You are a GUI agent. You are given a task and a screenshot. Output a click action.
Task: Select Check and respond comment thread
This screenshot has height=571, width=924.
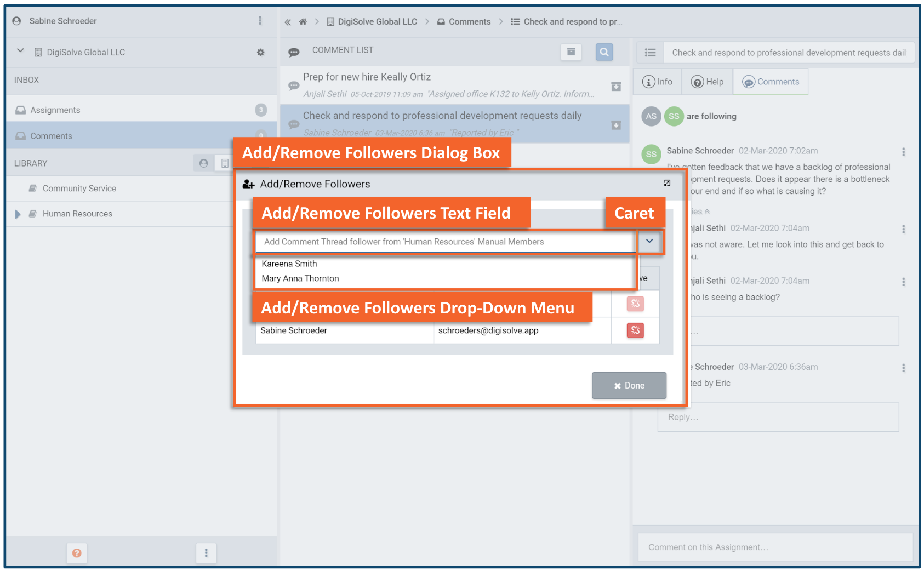455,123
